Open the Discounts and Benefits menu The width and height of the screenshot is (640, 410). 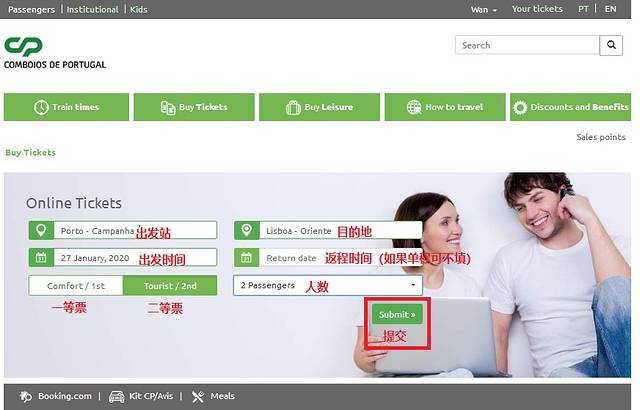[x=570, y=107]
